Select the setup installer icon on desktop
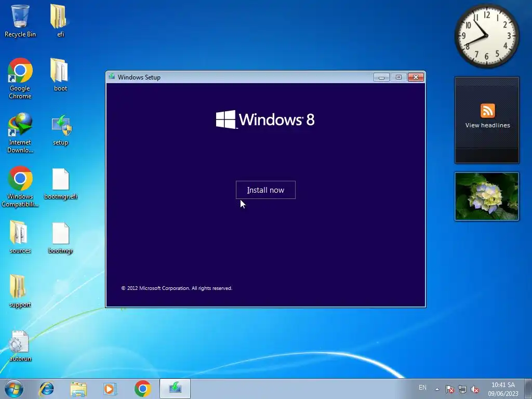This screenshot has width=532, height=399. 60,130
